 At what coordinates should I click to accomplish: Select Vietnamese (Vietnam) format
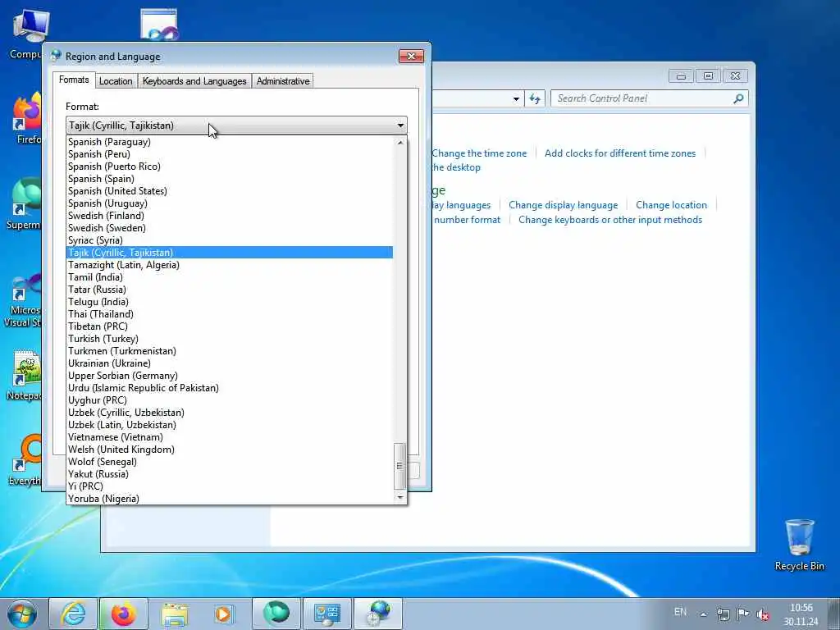coord(230,438)
